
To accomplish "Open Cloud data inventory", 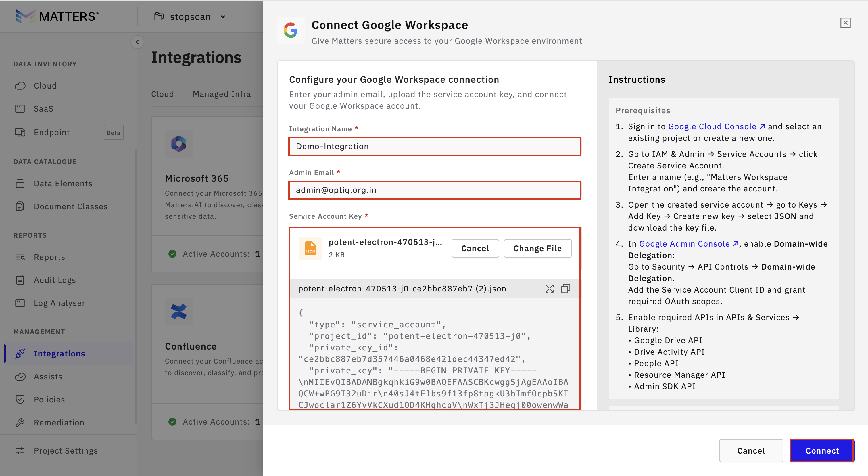I will (45, 86).
